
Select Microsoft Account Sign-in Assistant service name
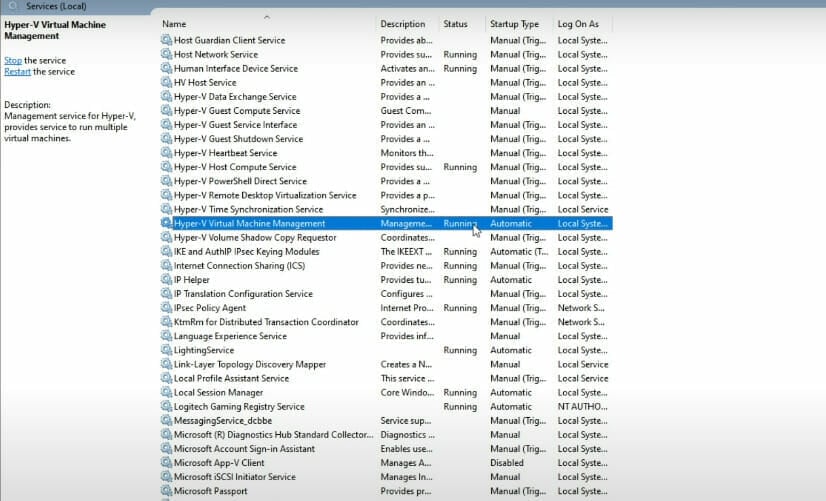(244, 449)
